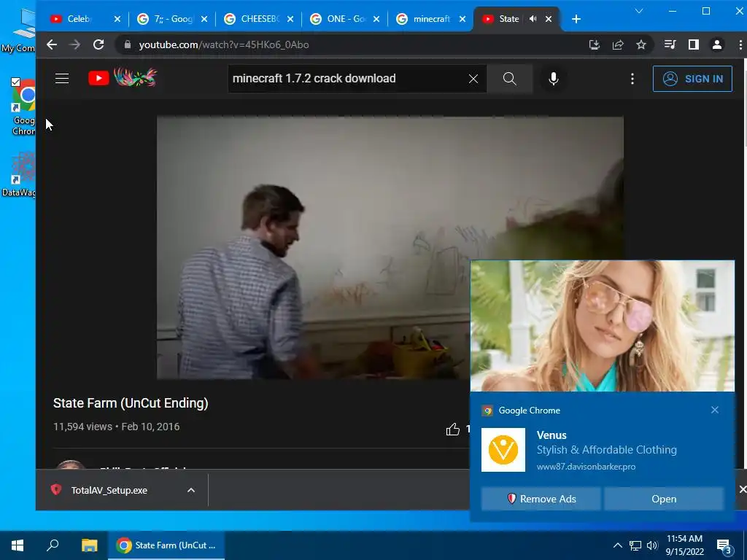
Task: Open the network tray icon
Action: pos(635,545)
